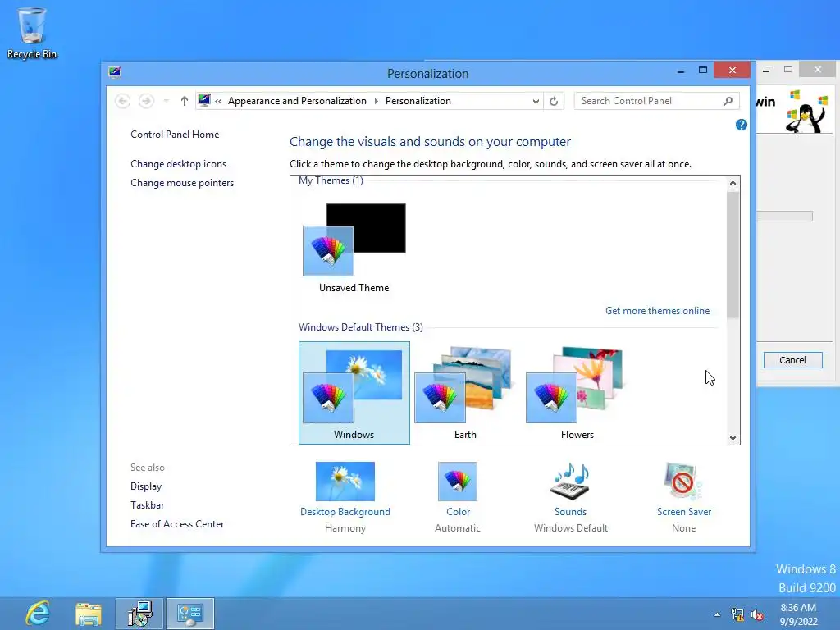Click the progress bar in background window
840x630 pixels.
click(x=784, y=217)
